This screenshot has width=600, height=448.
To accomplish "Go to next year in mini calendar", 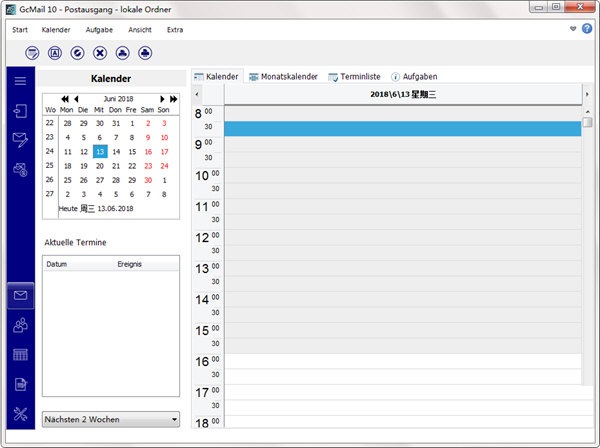I will (x=173, y=99).
